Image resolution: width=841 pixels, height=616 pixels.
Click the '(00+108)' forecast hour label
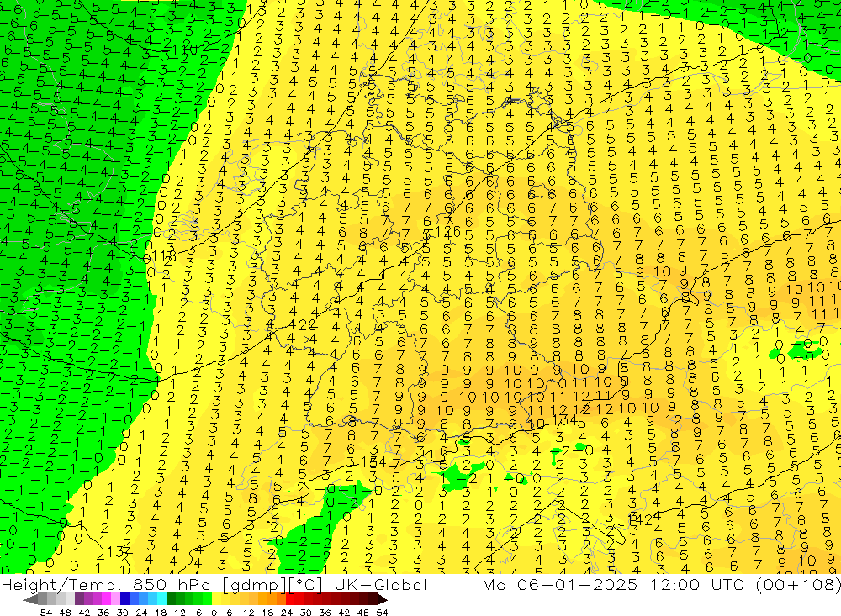[798, 584]
